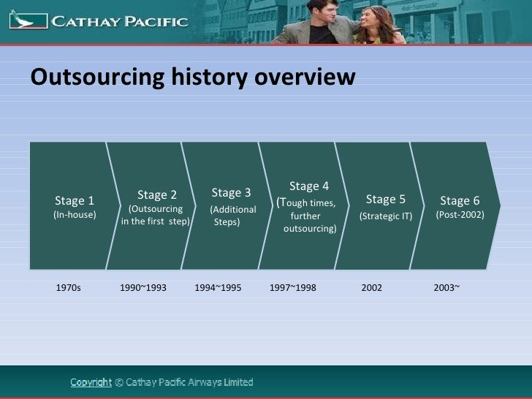This screenshot has height=399, width=532.
Task: Click the 1997~1998 date label
Action: [x=293, y=288]
